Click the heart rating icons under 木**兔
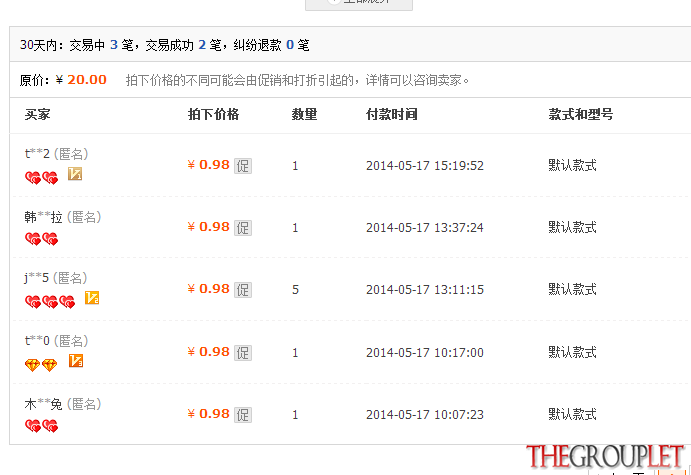 [41, 426]
